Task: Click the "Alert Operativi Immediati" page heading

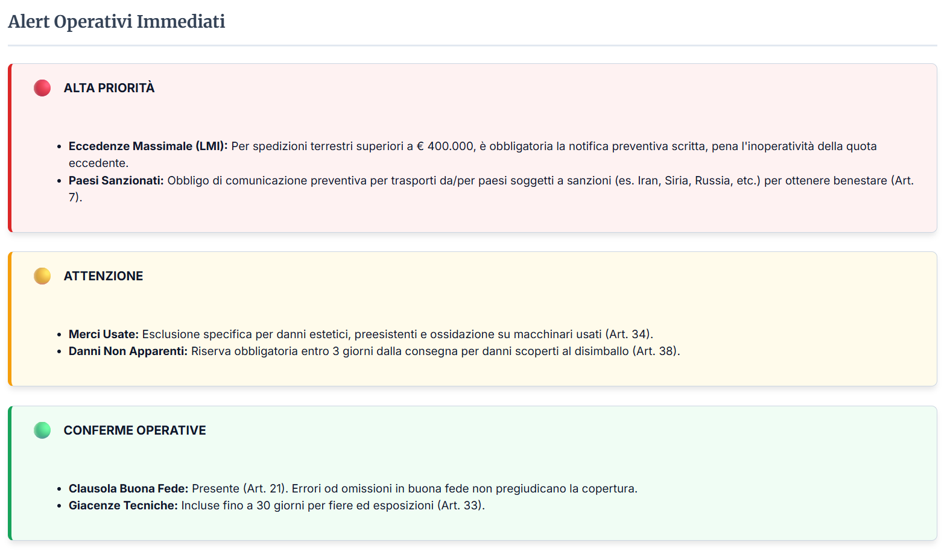Action: click(116, 22)
